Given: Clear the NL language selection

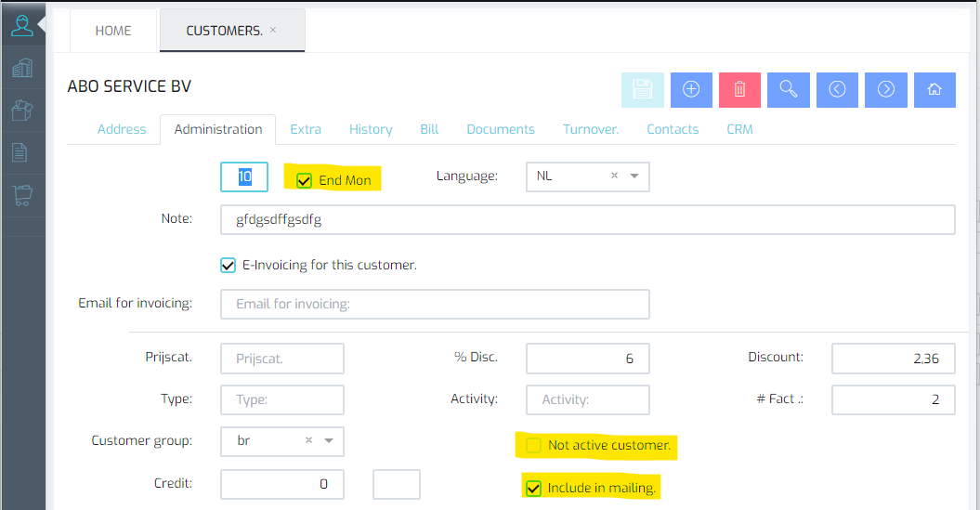Looking at the screenshot, I should point(614,176).
